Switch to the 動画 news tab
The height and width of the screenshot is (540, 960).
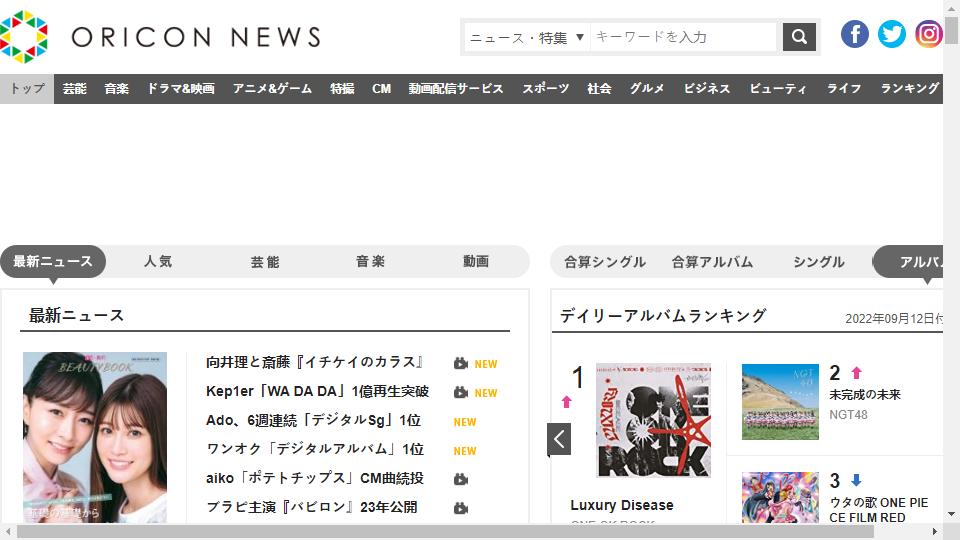click(x=476, y=261)
